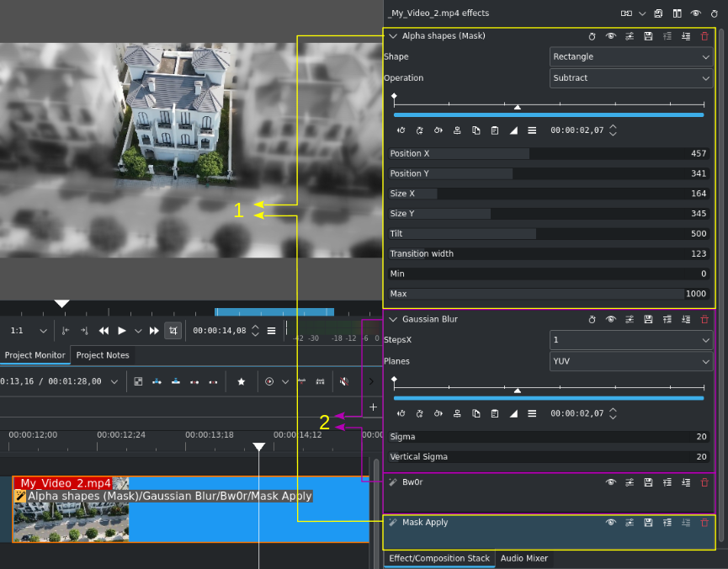This screenshot has width=728, height=569.
Task: Open Audio Mixer tab
Action: click(x=524, y=558)
